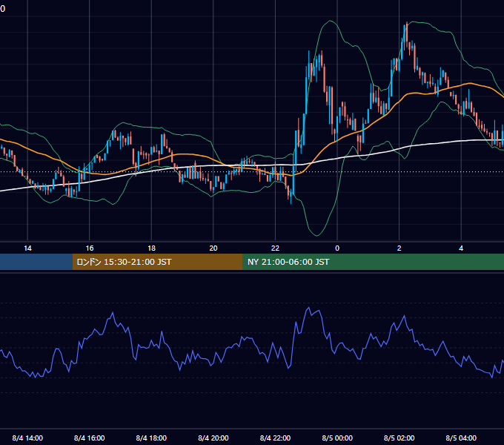Click the 20 hour axis label
This screenshot has width=504, height=445.
tap(213, 248)
